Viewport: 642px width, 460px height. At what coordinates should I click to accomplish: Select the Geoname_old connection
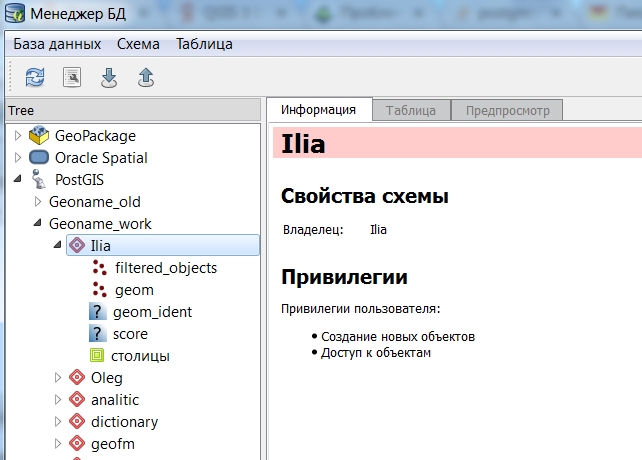[x=95, y=202]
